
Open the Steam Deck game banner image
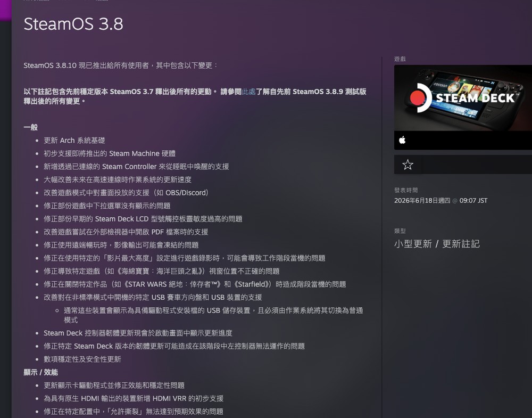(x=463, y=98)
